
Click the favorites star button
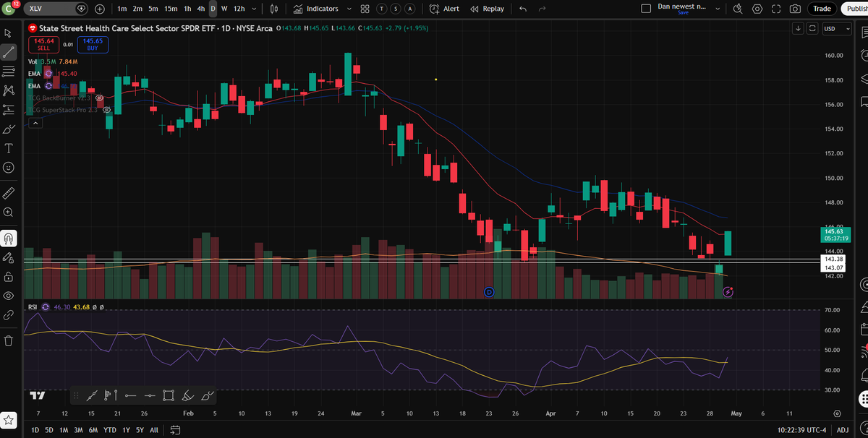click(9, 419)
